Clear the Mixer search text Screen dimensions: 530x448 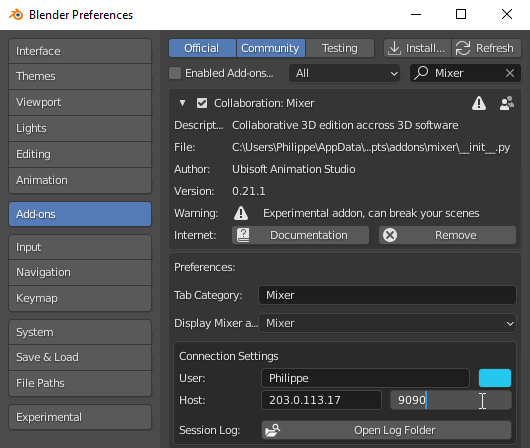[x=510, y=73]
